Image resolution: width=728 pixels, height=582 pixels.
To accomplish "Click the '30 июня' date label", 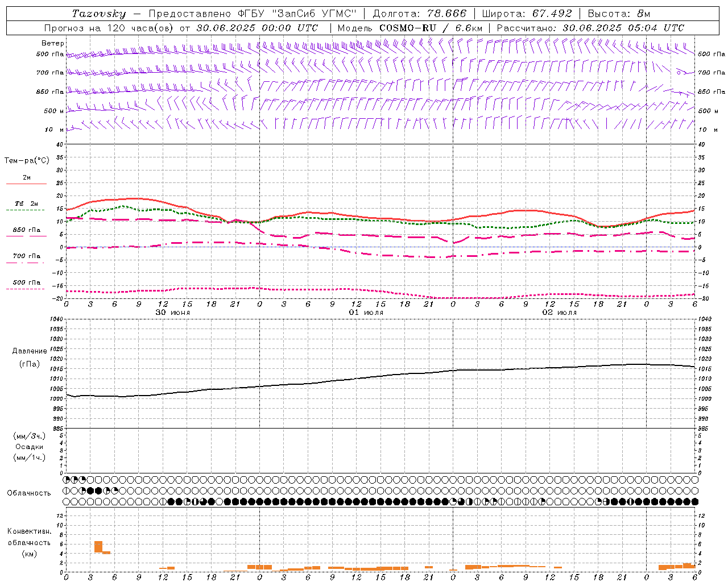I will pos(173,313).
